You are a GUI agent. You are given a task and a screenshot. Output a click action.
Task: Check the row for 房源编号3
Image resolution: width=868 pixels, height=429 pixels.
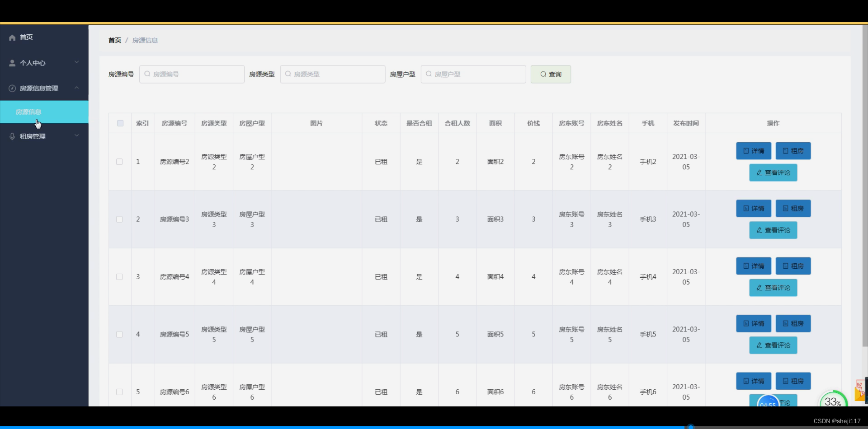pyautogui.click(x=119, y=219)
